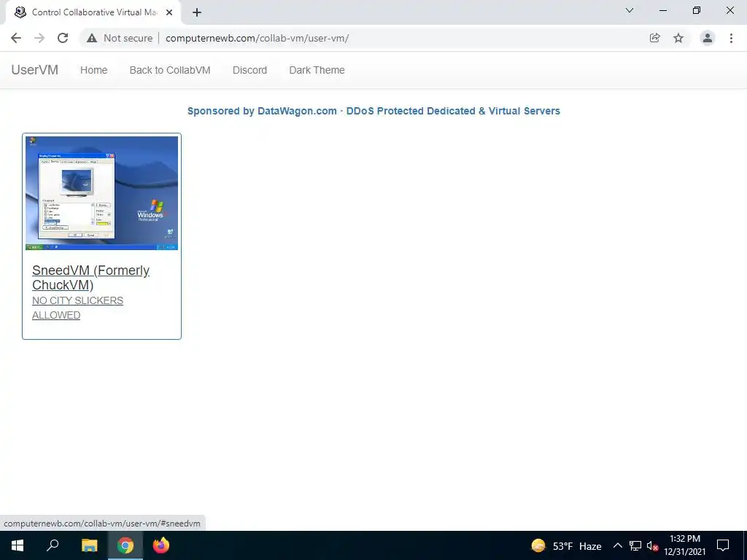Go back with the browser back arrow
The width and height of the screenshot is (747, 560).
click(16, 38)
